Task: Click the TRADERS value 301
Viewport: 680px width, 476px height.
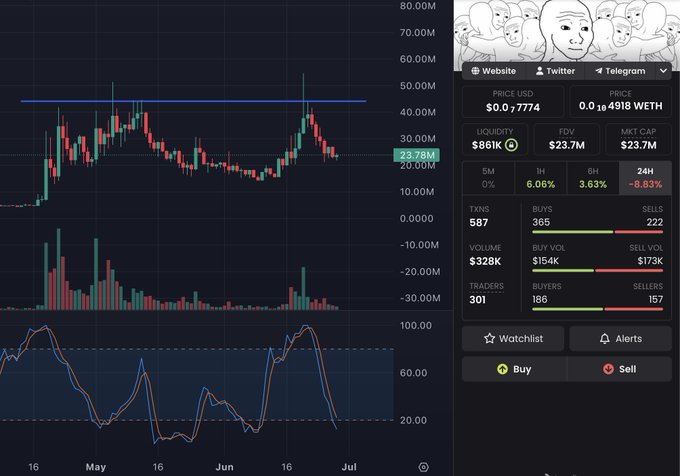Action: pos(477,300)
